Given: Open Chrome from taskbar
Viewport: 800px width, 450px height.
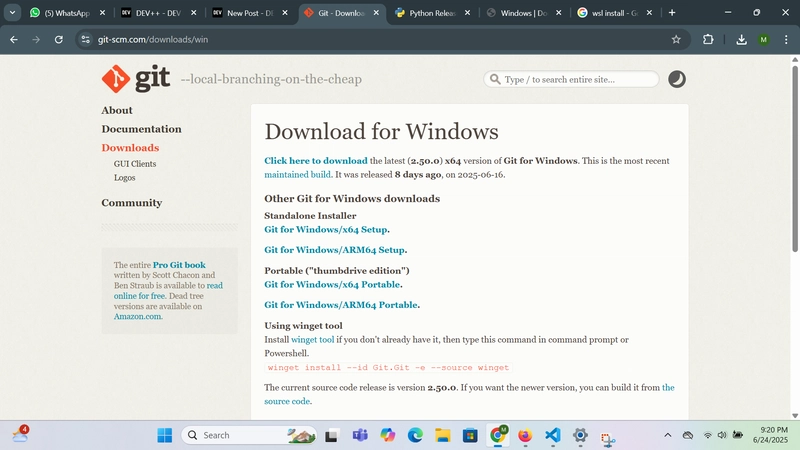Looking at the screenshot, I should tap(498, 435).
